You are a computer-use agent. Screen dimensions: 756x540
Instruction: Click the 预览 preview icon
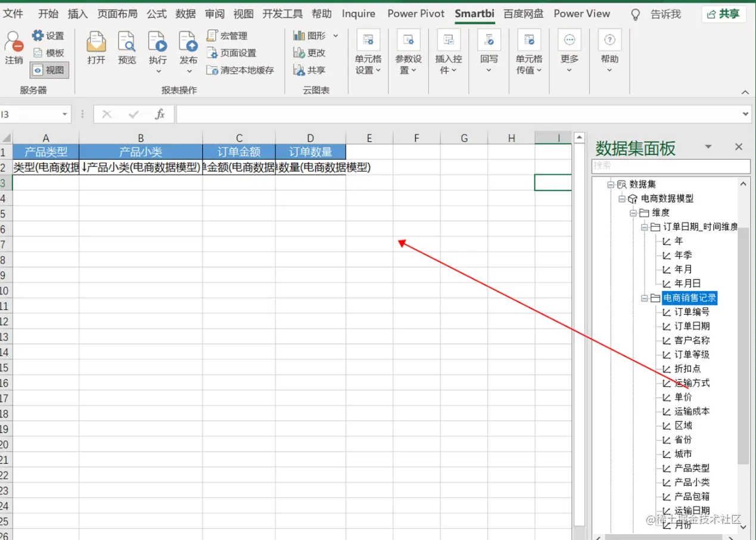tap(127, 42)
